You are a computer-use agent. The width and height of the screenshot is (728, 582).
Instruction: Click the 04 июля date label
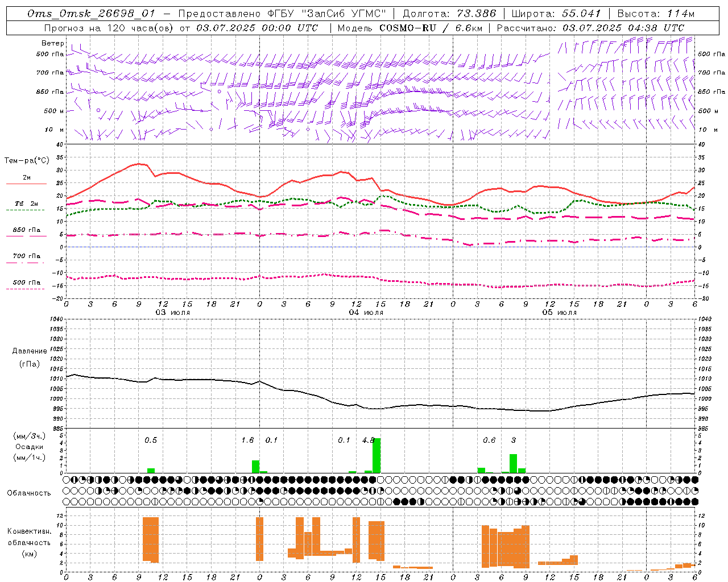(x=366, y=313)
